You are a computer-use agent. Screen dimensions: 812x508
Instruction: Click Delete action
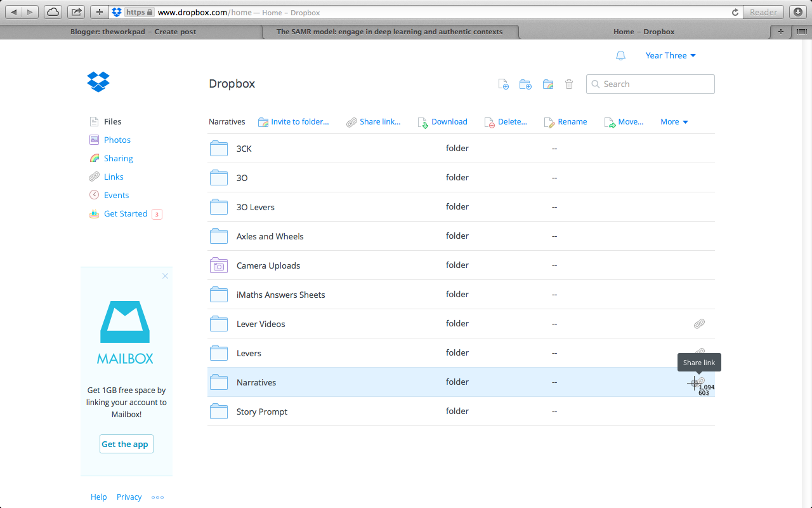[506, 122]
